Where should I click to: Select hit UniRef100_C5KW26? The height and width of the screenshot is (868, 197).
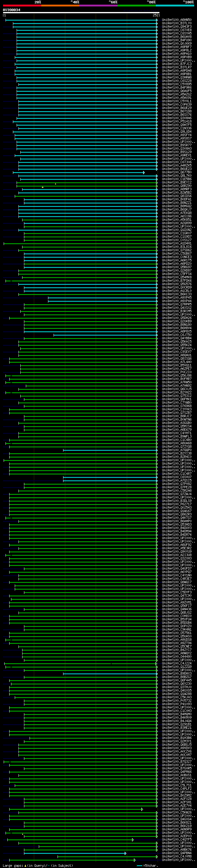pos(177,813)
